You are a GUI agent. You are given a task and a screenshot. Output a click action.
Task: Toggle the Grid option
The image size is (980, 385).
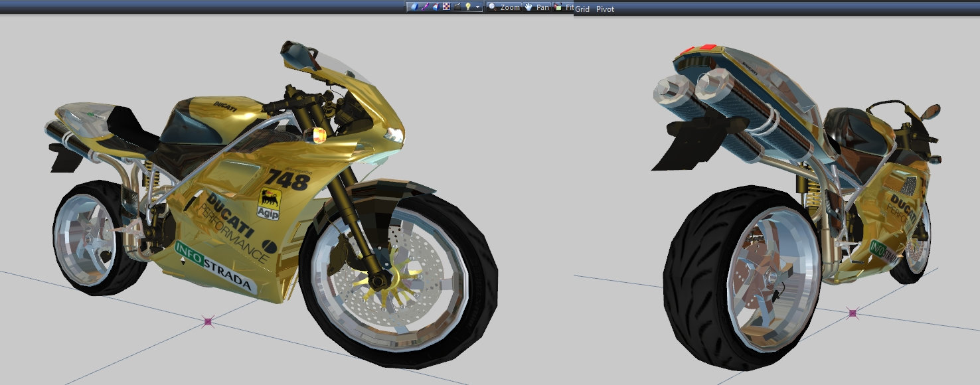582,9
